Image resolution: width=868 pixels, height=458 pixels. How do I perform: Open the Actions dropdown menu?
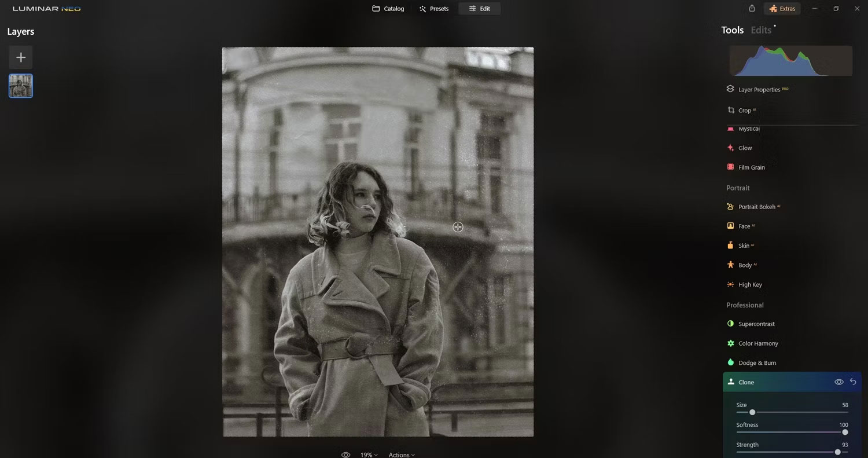click(x=402, y=455)
